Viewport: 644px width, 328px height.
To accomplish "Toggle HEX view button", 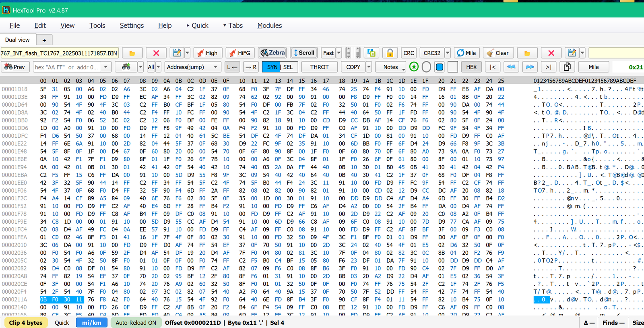I will click(471, 67).
